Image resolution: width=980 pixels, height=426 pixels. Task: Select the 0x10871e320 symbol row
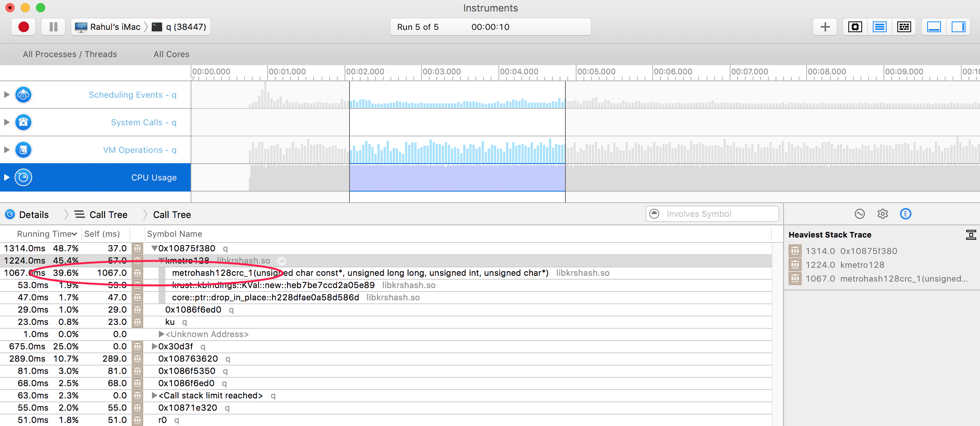click(x=386, y=408)
